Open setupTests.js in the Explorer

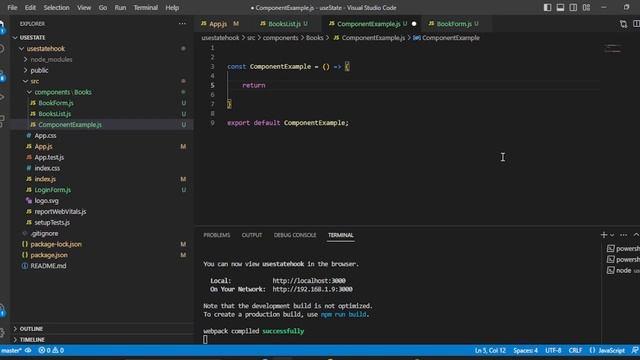pos(52,222)
